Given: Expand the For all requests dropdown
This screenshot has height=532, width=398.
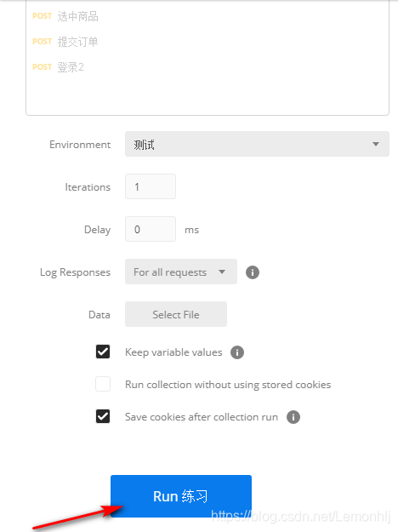Looking at the screenshot, I should coord(181,272).
